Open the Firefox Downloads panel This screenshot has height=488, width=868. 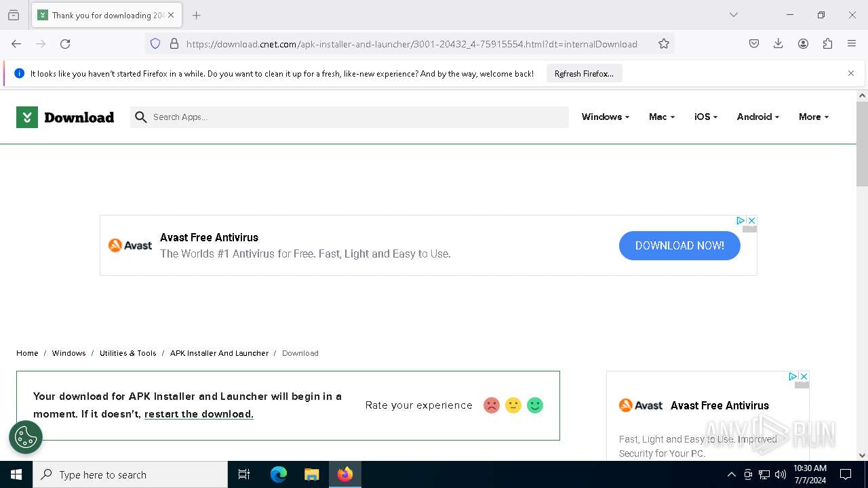(x=778, y=43)
